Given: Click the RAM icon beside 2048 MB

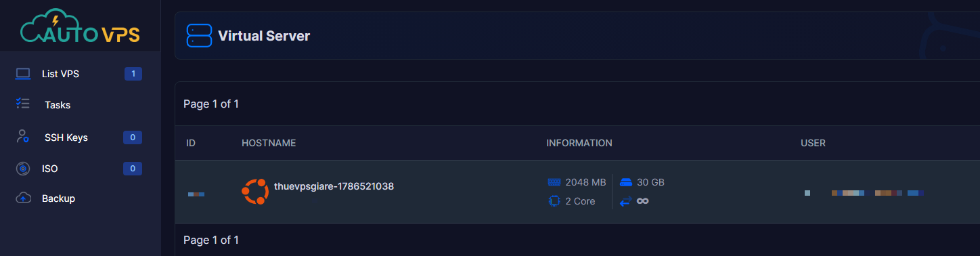Looking at the screenshot, I should coord(554,182).
